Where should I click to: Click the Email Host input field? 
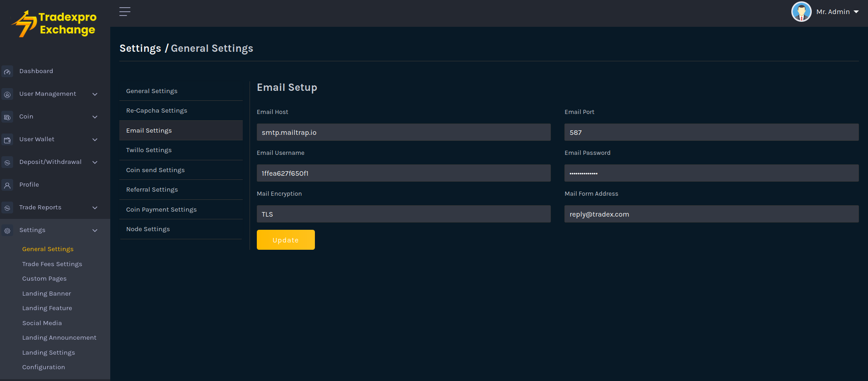click(x=403, y=133)
